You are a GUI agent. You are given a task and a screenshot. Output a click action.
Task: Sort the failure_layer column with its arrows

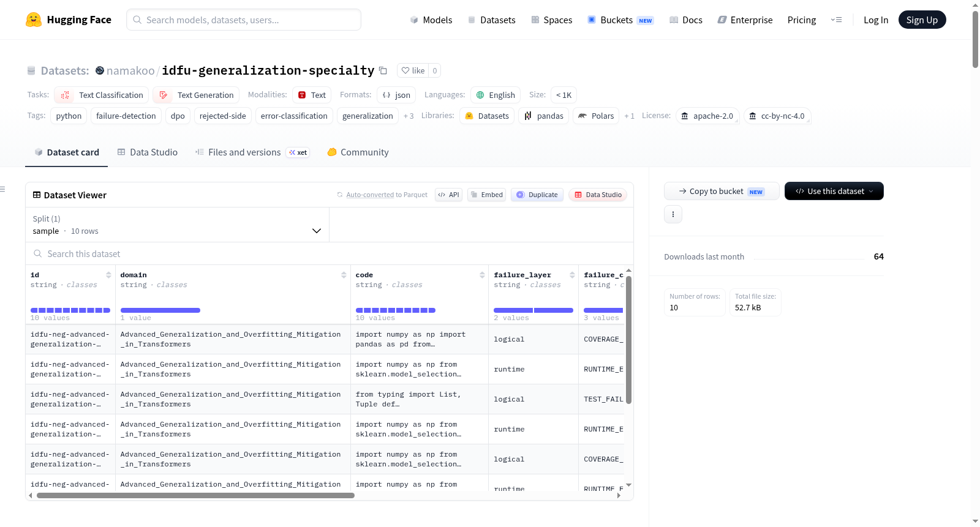click(x=572, y=275)
